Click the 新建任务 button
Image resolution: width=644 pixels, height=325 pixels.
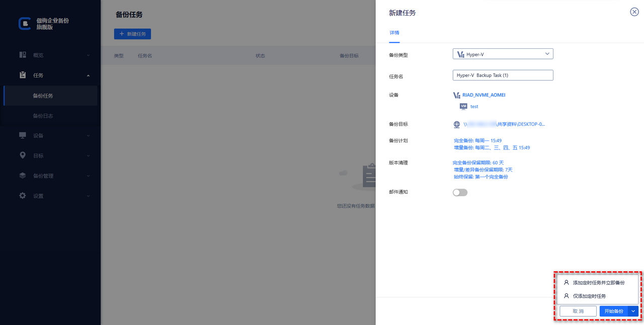132,34
